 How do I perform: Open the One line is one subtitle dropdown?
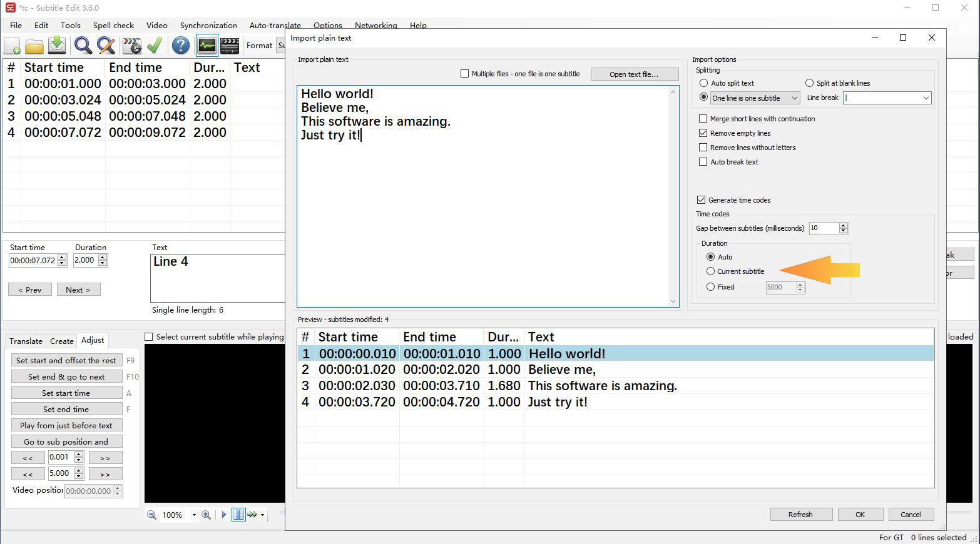click(795, 98)
